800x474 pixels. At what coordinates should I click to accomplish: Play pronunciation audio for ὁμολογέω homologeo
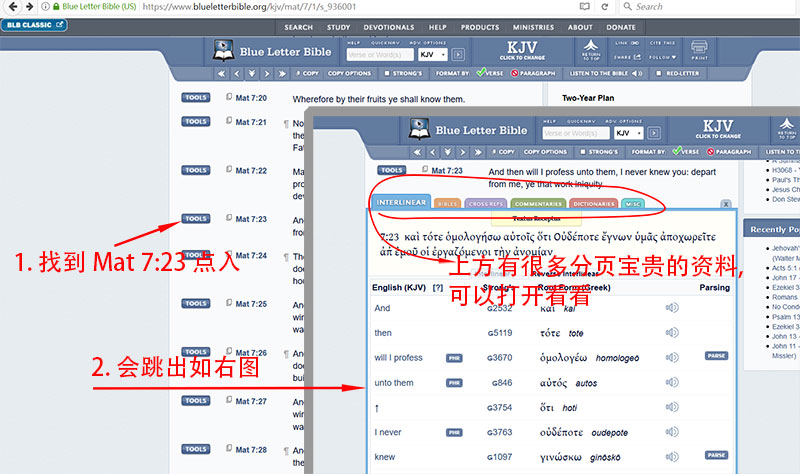pos(672,357)
